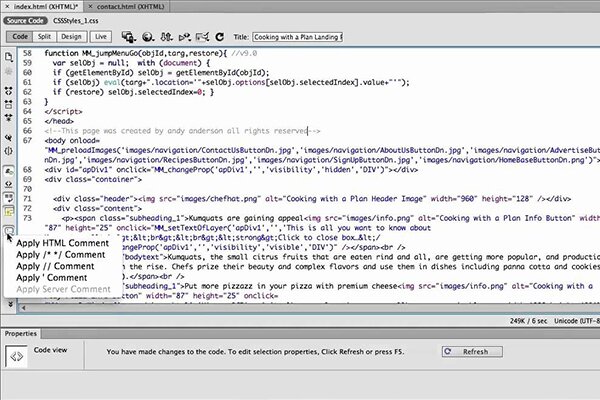Enable Live view
The image size is (600, 400).
[101, 37]
